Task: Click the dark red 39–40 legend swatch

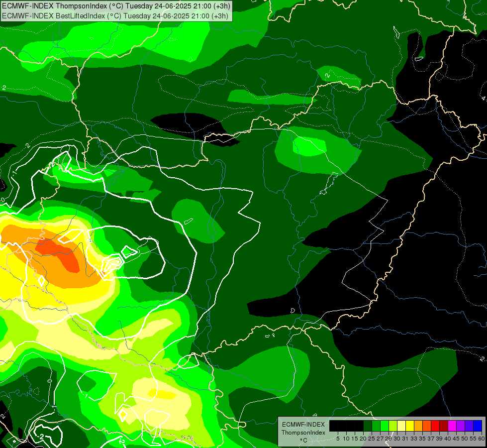Action: [444, 426]
